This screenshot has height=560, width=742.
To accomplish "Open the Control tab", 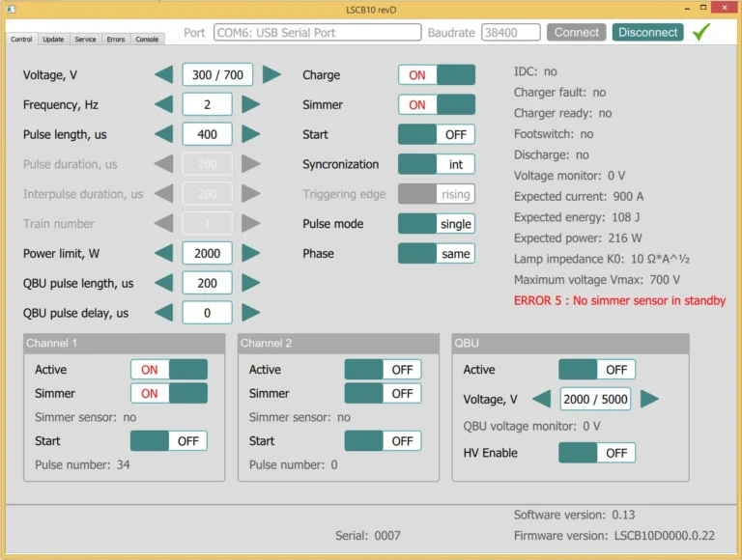I will tap(21, 40).
